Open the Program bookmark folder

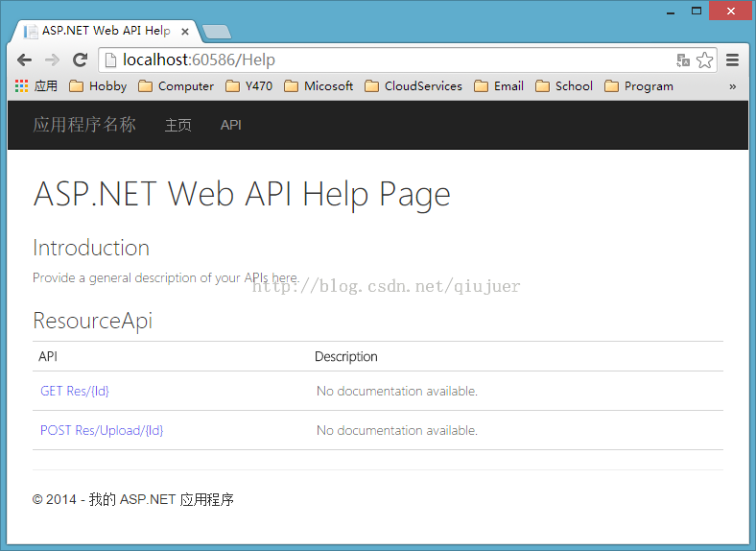coord(639,85)
